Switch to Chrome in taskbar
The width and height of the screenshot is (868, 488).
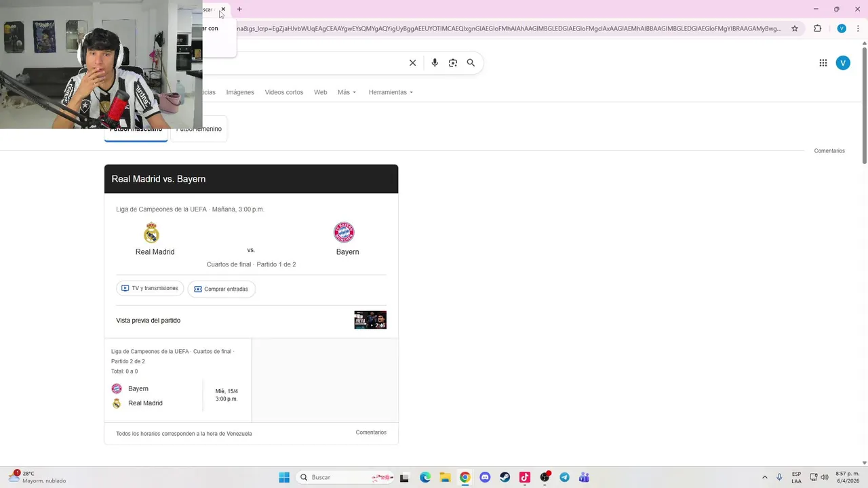(465, 477)
